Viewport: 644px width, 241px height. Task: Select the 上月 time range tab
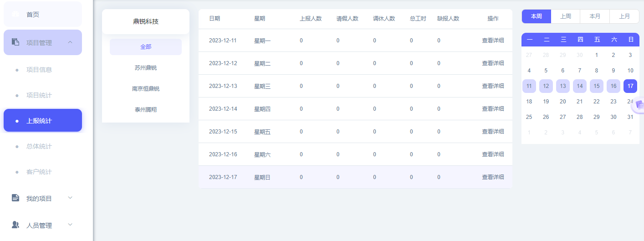624,16
